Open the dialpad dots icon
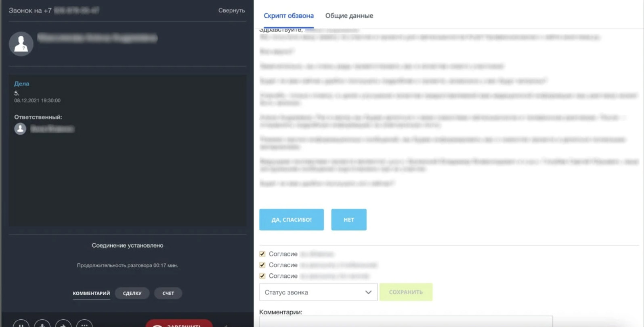The image size is (644, 327). point(84,324)
